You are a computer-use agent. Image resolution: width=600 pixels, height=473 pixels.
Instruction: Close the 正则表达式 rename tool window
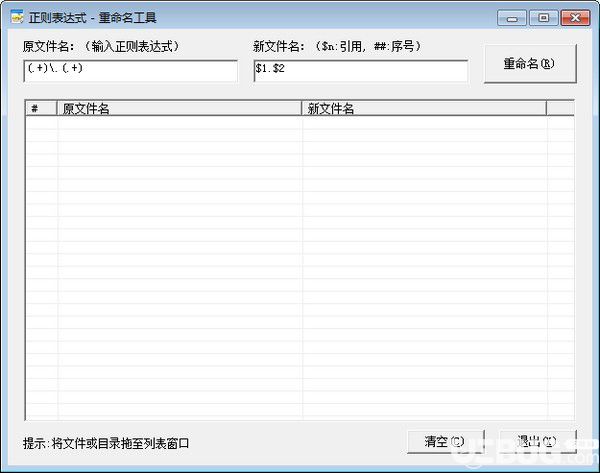(x=575, y=18)
